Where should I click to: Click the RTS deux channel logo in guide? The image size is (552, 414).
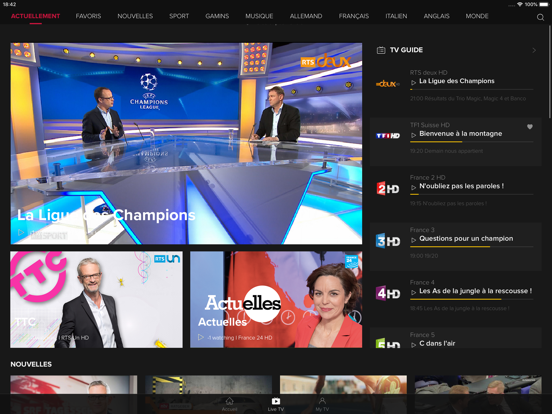tap(388, 84)
